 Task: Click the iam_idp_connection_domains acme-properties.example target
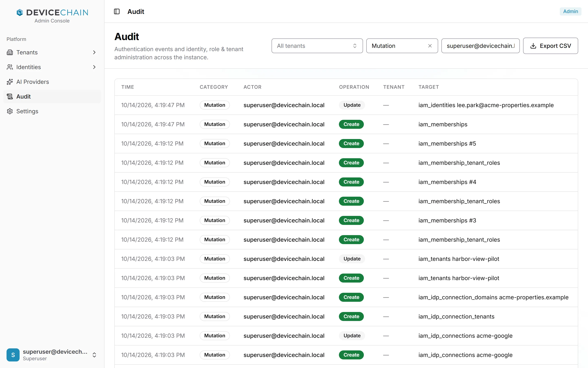pyautogui.click(x=493, y=297)
